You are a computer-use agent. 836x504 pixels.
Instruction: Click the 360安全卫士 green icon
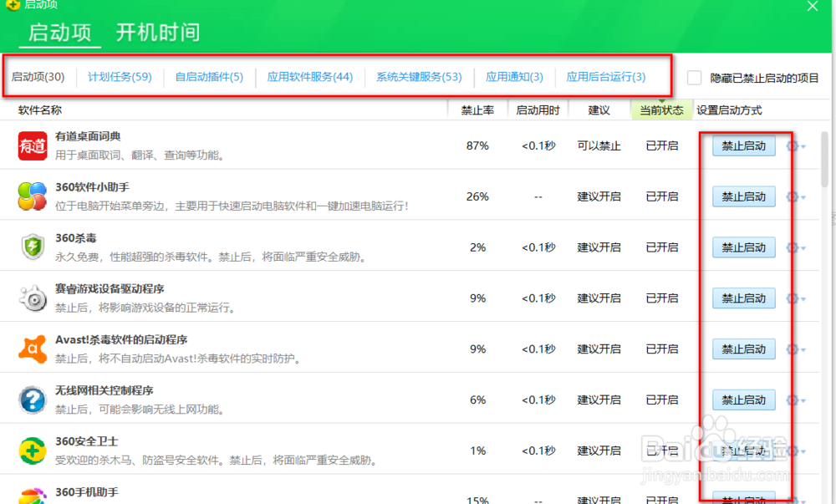tap(32, 451)
